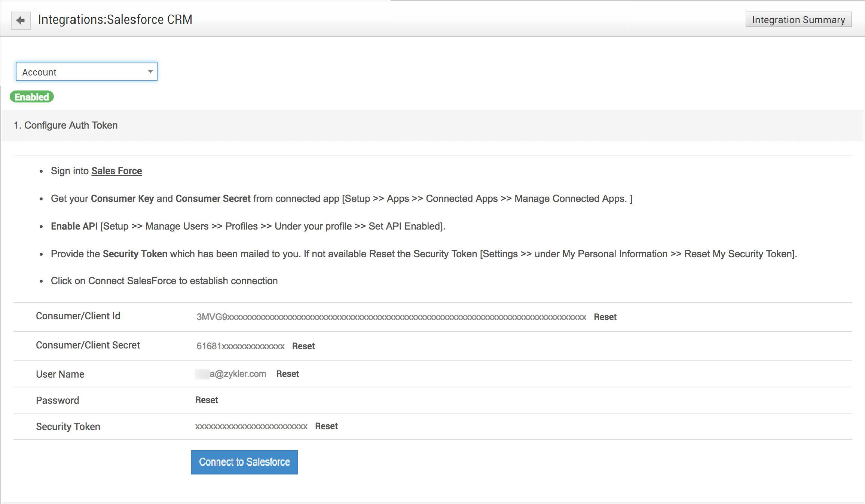Click the Account combo box field

(x=80, y=72)
